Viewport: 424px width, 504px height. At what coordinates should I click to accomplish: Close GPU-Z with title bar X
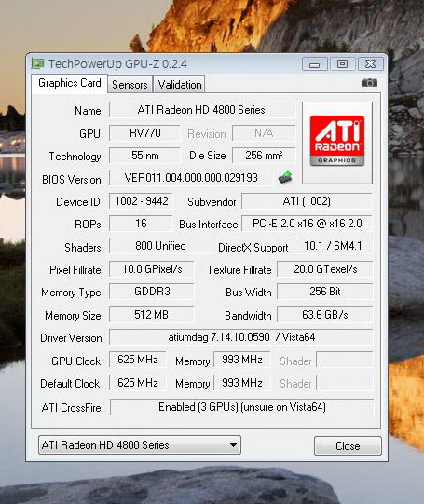point(370,64)
